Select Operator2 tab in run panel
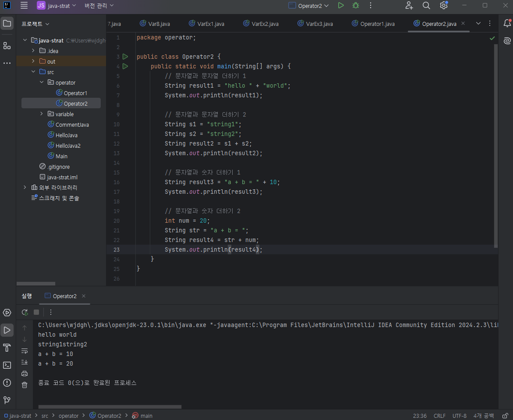 point(61,296)
